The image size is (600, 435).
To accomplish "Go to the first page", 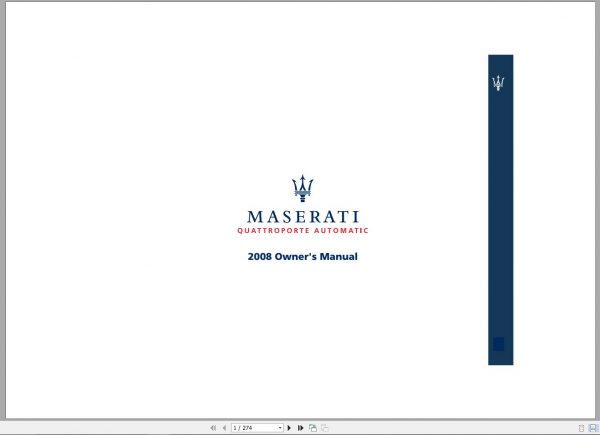I will [x=213, y=428].
